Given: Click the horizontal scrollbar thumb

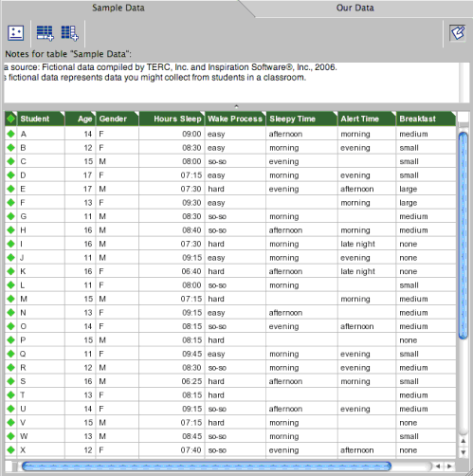Looking at the screenshot, I should (x=207, y=467).
